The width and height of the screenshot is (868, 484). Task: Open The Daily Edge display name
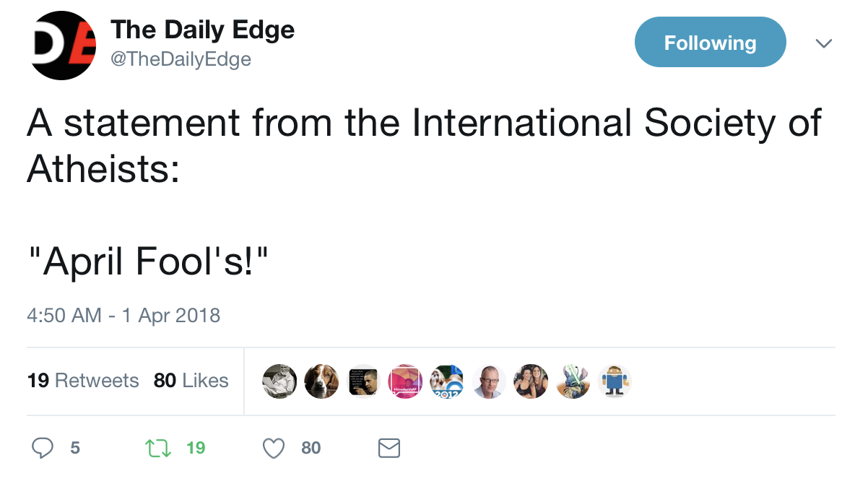[202, 30]
